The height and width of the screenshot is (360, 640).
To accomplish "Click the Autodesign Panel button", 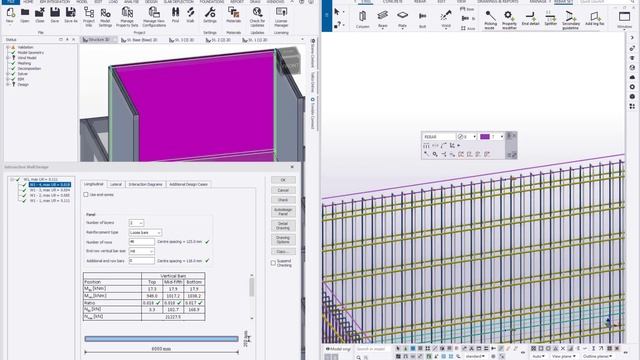I will 283,211.
